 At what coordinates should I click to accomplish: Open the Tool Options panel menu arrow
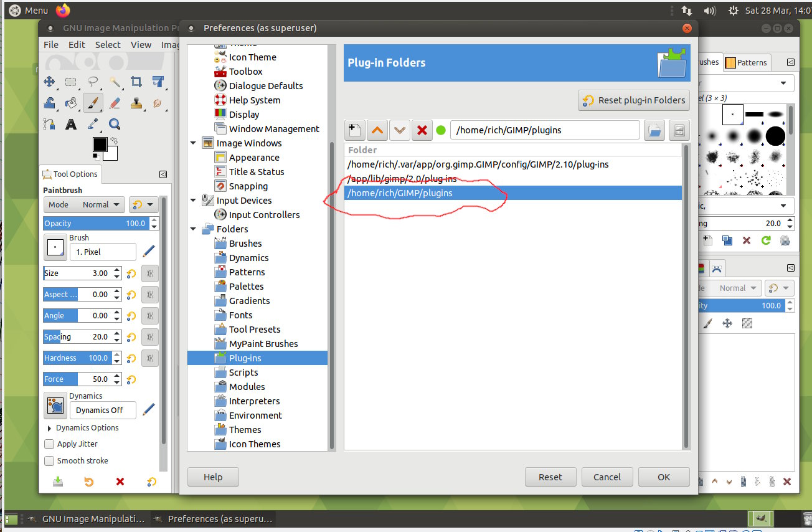[163, 174]
